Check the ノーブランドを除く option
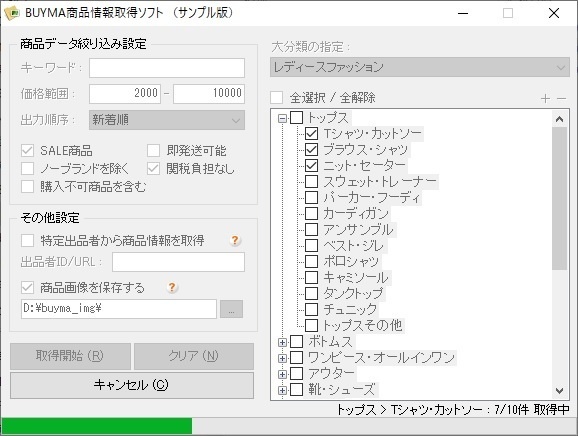The width and height of the screenshot is (578, 436). tap(28, 168)
